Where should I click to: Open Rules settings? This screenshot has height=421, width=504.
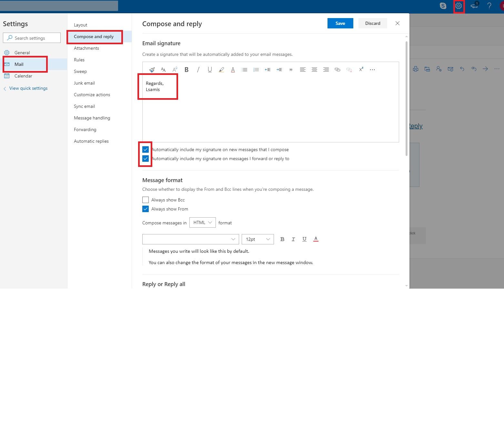point(79,60)
